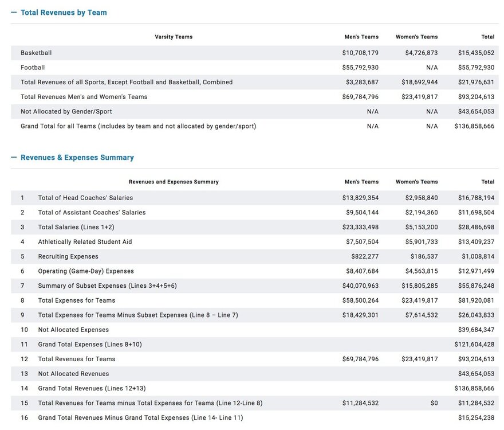The image size is (504, 430).
Task: Click the Men's Teams column header
Action: pyautogui.click(x=361, y=37)
